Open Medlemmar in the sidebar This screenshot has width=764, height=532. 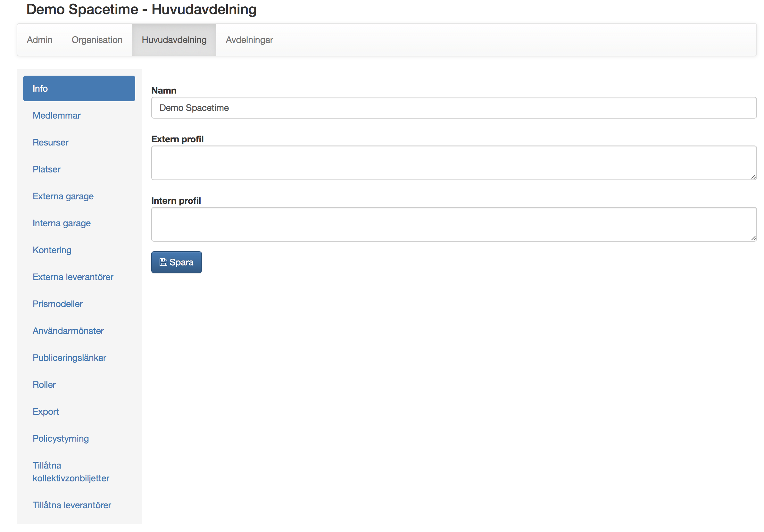tap(57, 115)
